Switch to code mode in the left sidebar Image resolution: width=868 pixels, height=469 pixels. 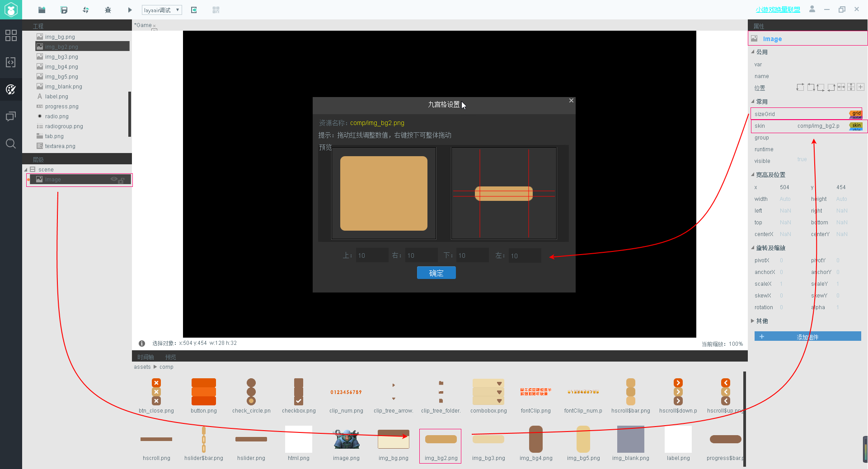pyautogui.click(x=11, y=62)
